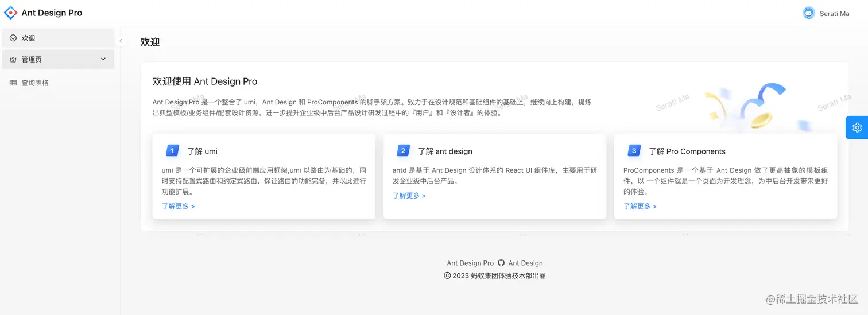Open the Serati Ma user avatar
This screenshot has width=868, height=315.
click(x=809, y=13)
